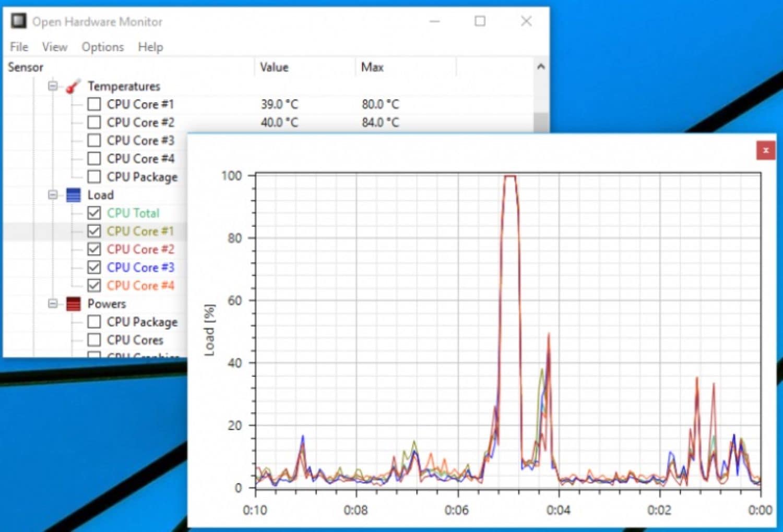Select CPU Core #3 temperature row label
Screen dimensions: 783x532
coord(140,140)
